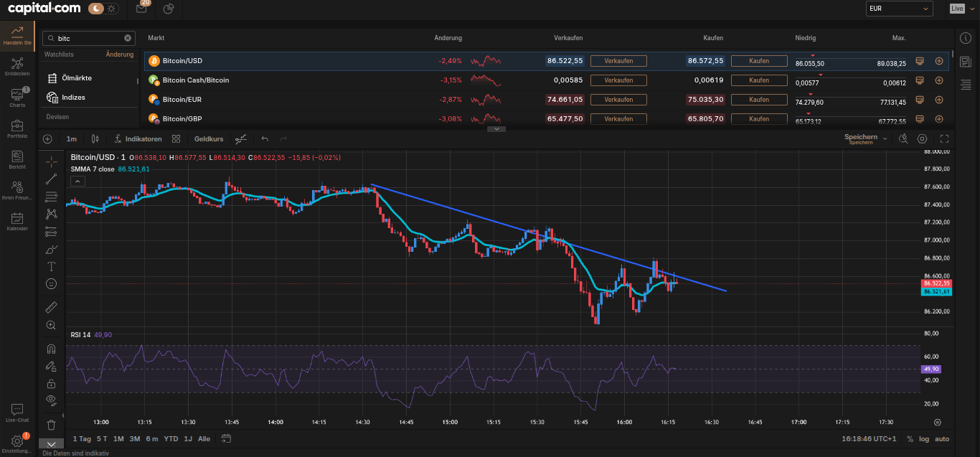
Task: Select the 1 Tag range at the bottom
Action: pos(81,438)
